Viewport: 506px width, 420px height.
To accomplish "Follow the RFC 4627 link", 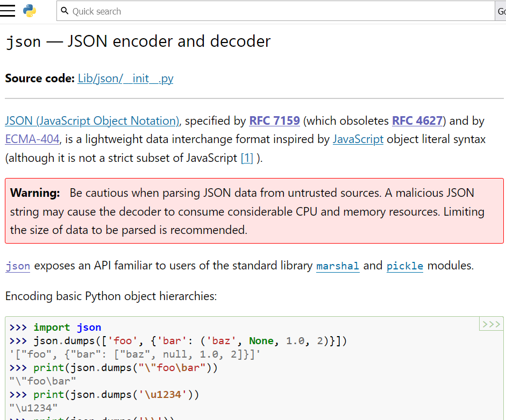I will [417, 121].
